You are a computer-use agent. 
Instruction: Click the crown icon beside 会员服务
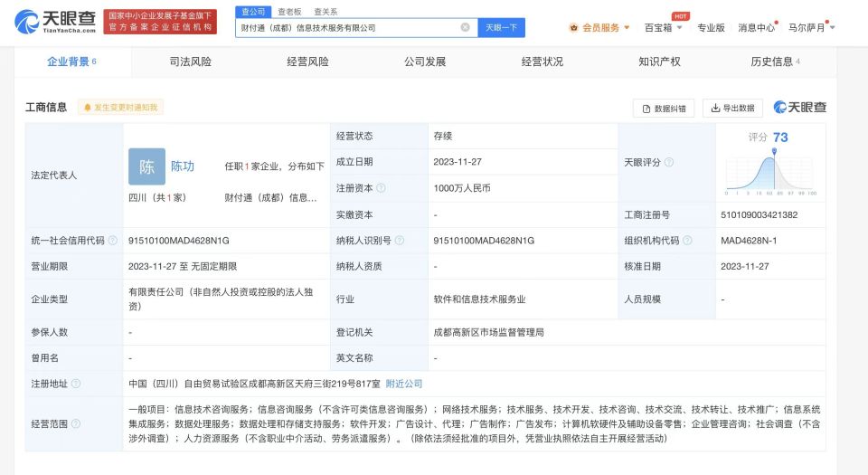[x=574, y=28]
